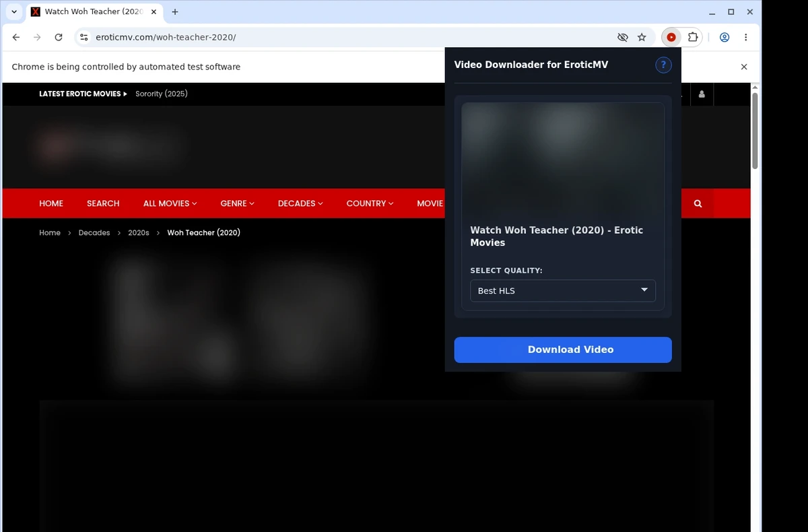Bookmark this page with star icon

click(x=642, y=38)
